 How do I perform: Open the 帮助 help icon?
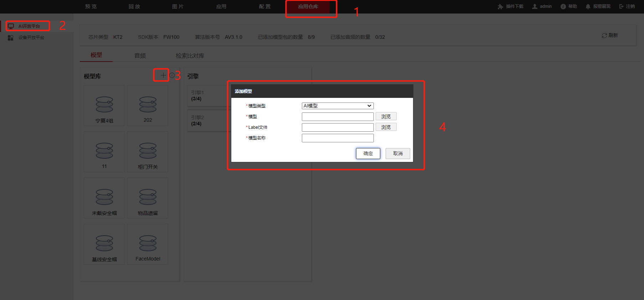pos(563,6)
